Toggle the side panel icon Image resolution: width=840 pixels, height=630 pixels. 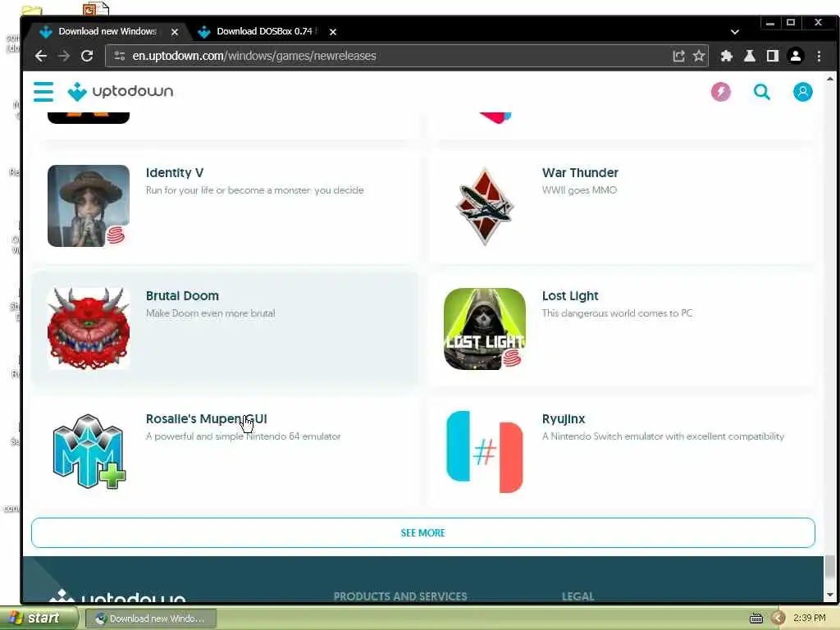coord(772,56)
